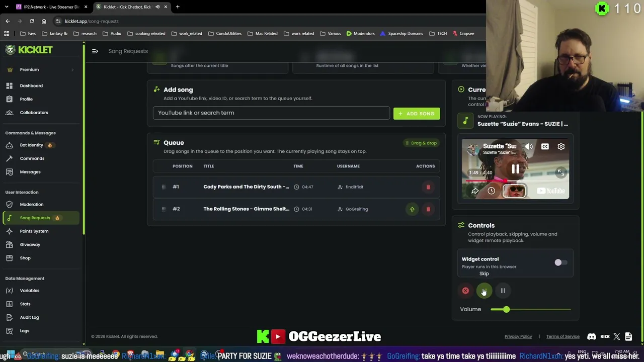Screen dimensions: 644x362
Task: Click the Kicklet logo
Action: (29, 50)
